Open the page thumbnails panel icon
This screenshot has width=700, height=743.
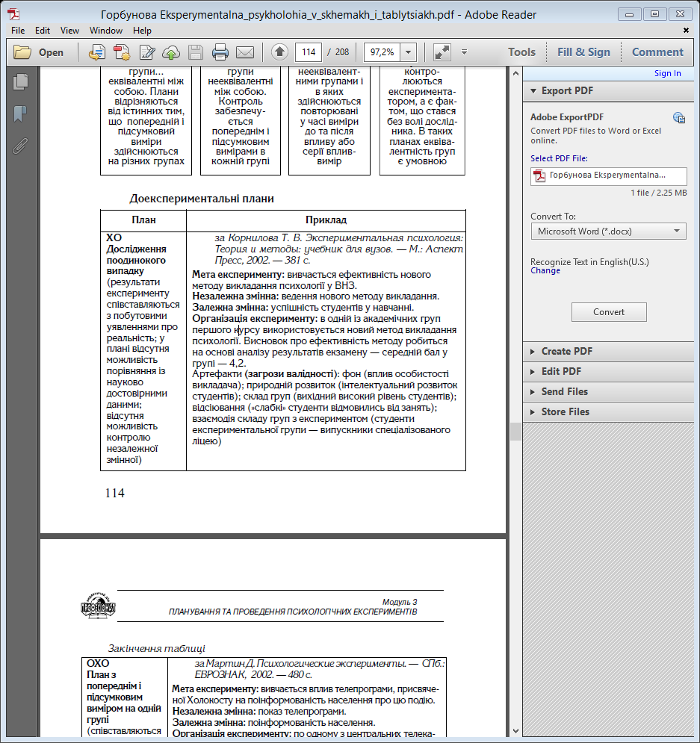[20, 82]
